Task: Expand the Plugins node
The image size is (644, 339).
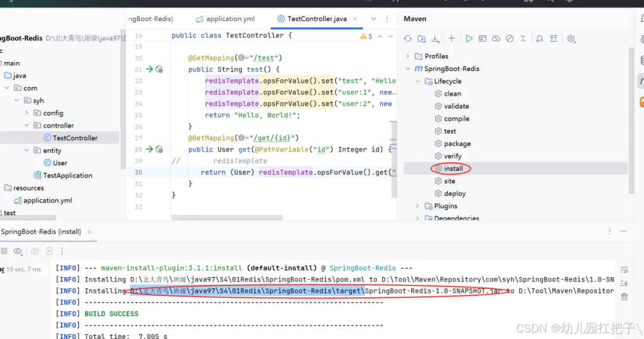Action: [x=417, y=206]
